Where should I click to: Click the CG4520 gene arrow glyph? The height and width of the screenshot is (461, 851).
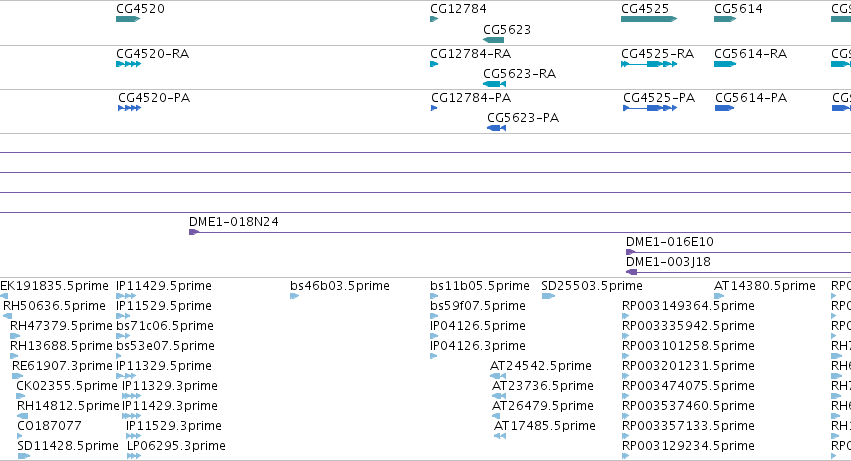[x=128, y=19]
